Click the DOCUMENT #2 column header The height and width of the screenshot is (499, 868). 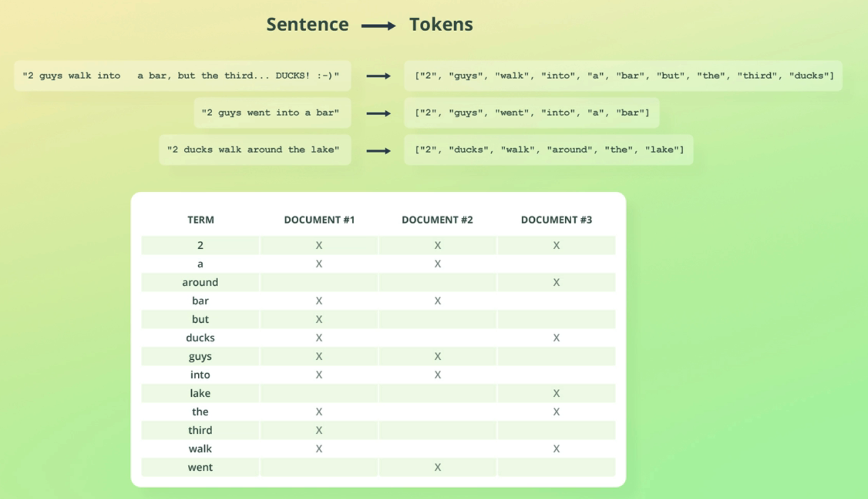(437, 220)
